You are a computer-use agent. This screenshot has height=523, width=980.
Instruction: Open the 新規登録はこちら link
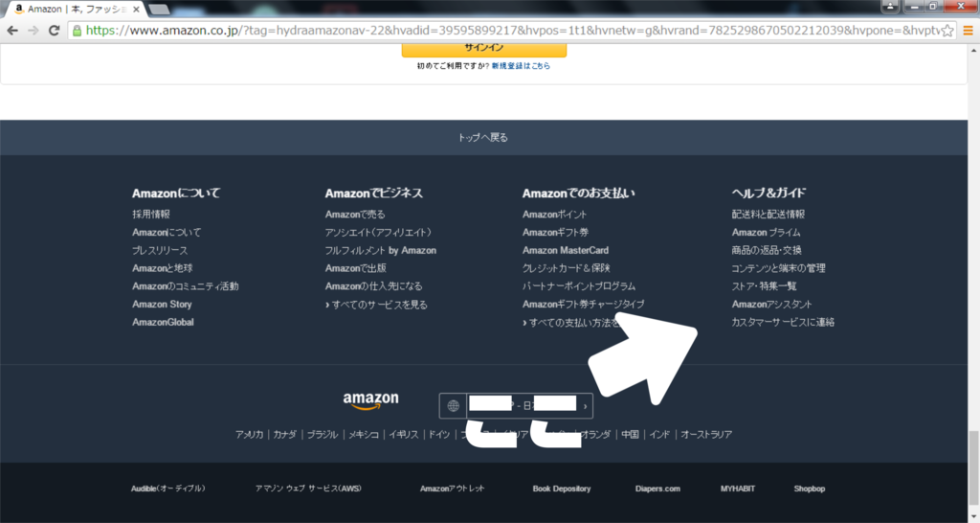521,66
